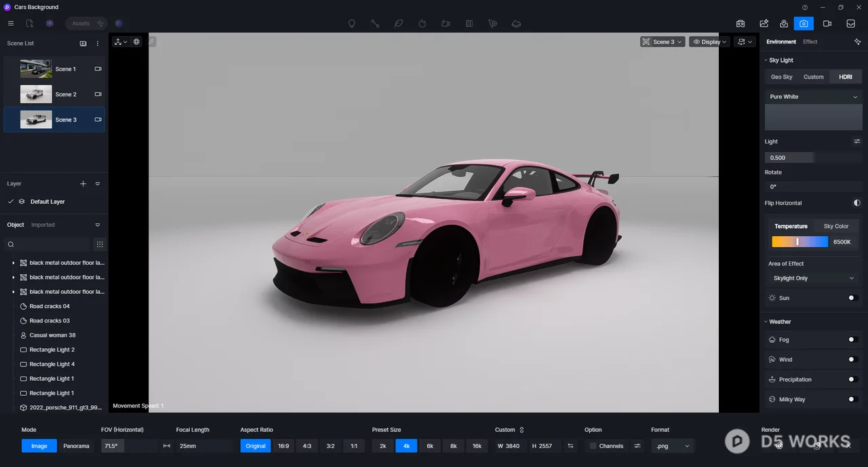Open the Scene 3 viewport dropdown
The width and height of the screenshot is (868, 467).
click(x=663, y=41)
